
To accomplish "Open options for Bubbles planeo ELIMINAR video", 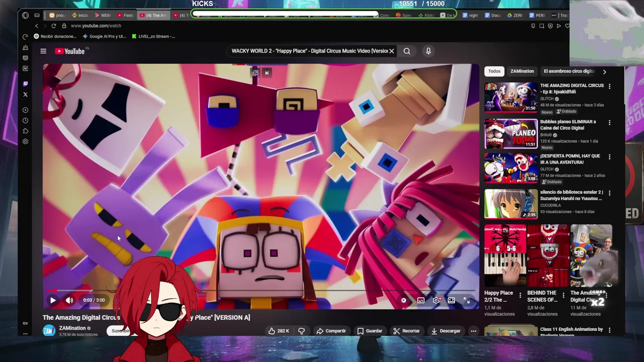I will coord(609,123).
